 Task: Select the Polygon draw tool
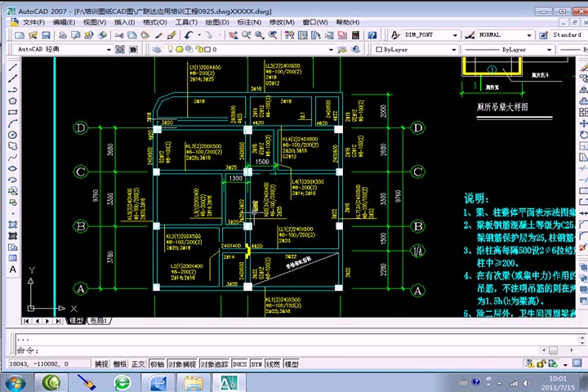click(x=12, y=101)
